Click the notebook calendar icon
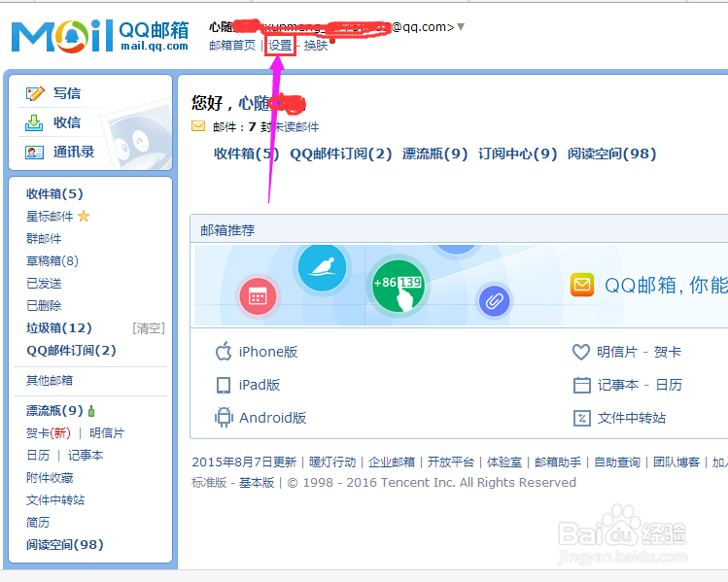Screen dimensions: 728x582 coord(582,385)
